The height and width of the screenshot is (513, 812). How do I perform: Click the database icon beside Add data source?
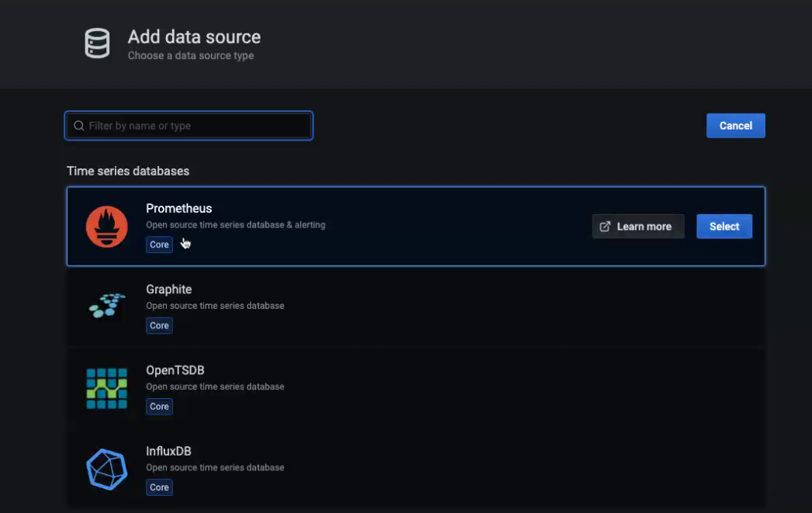tap(97, 43)
